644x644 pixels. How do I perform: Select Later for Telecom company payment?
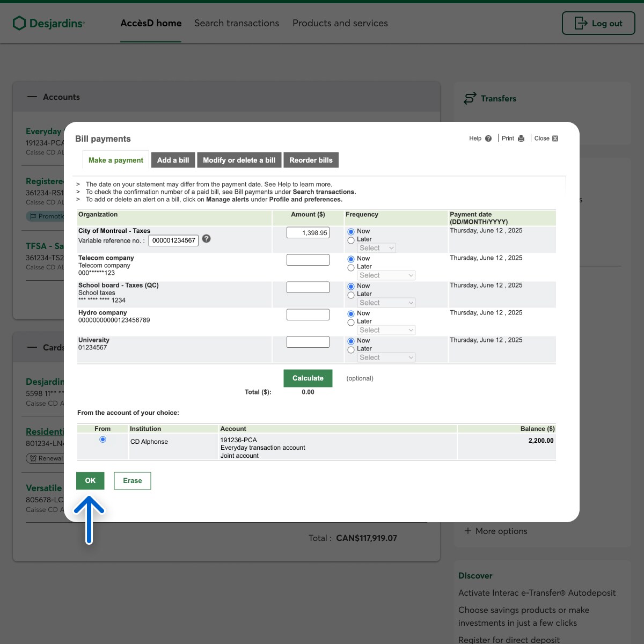pyautogui.click(x=351, y=267)
